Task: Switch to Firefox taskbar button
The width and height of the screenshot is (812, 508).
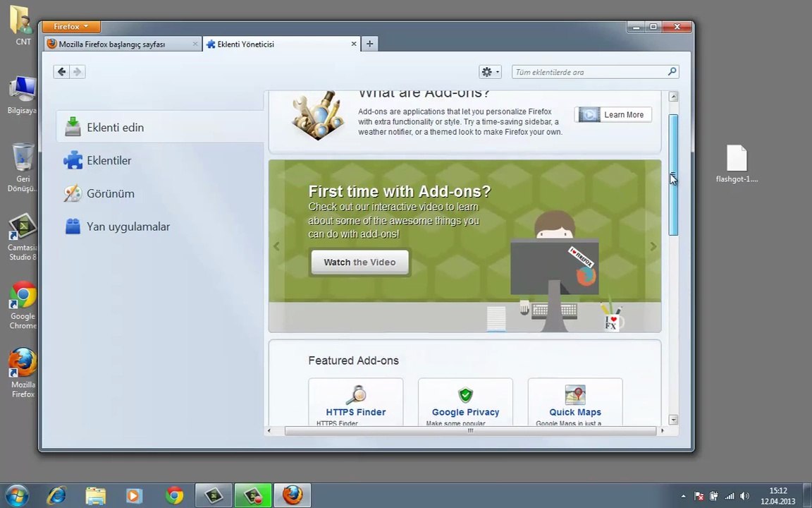Action: point(292,495)
